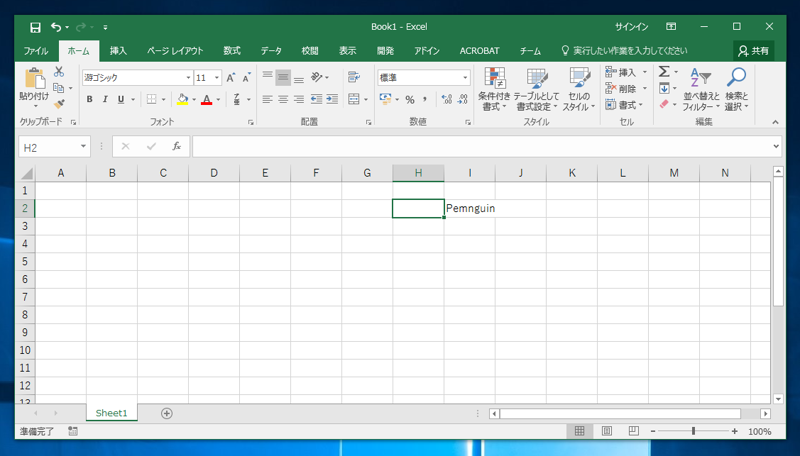Toggle middle vertical alignment
This screenshot has width=800, height=456.
pyautogui.click(x=283, y=78)
